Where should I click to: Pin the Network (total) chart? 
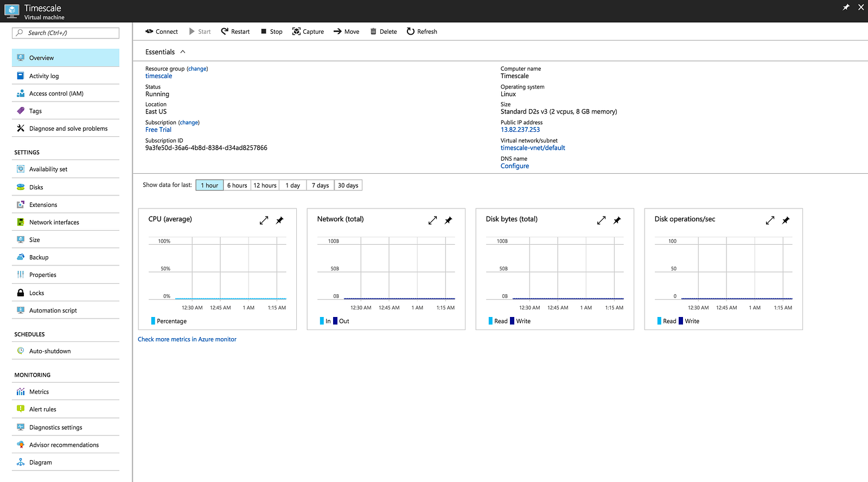(449, 220)
